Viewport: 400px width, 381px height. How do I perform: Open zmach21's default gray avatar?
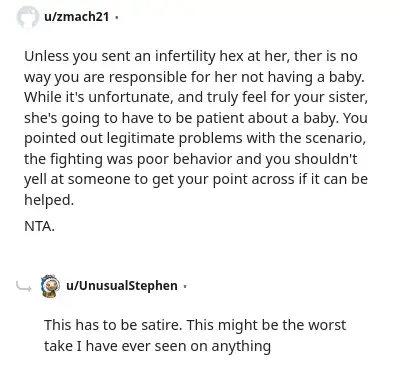click(x=27, y=17)
